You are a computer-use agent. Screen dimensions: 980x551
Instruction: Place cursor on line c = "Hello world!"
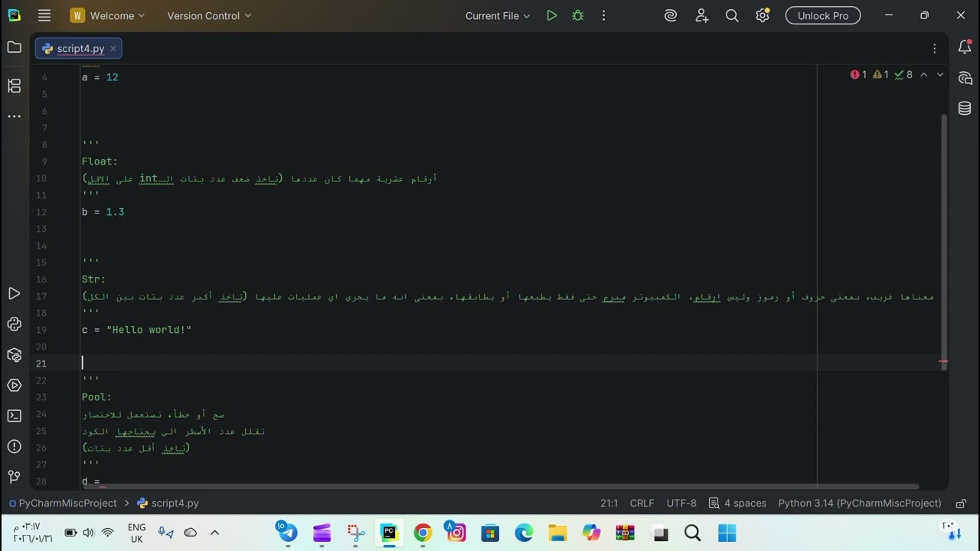click(x=136, y=330)
